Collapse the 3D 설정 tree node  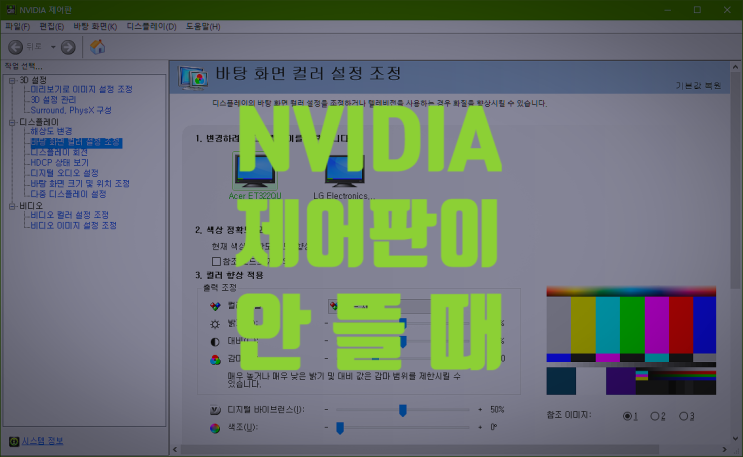[12, 80]
